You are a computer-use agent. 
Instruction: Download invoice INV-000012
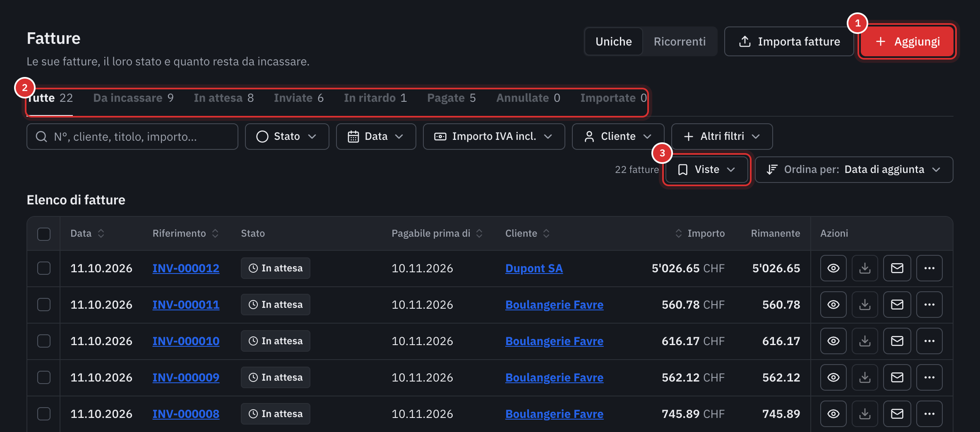coord(865,268)
